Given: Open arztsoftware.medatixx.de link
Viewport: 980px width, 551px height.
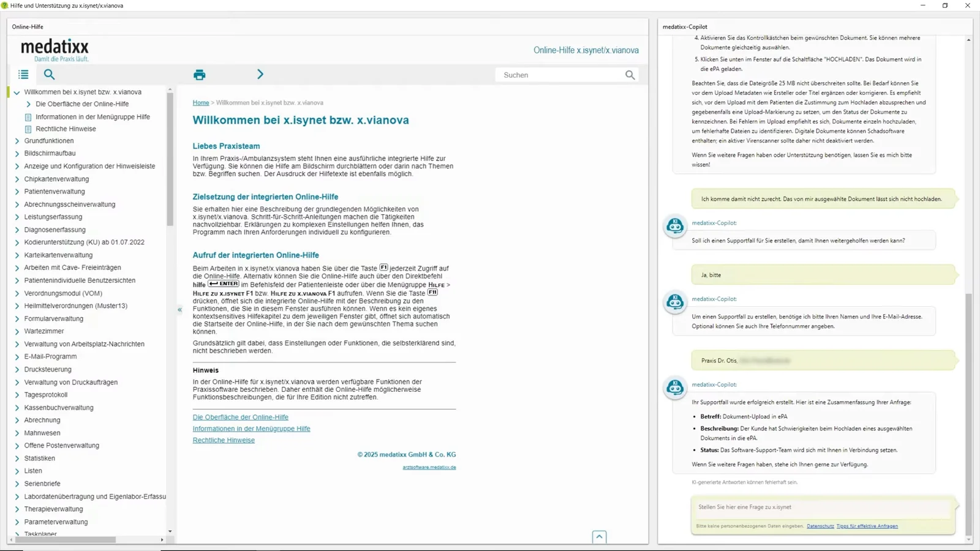Looking at the screenshot, I should pos(429,467).
